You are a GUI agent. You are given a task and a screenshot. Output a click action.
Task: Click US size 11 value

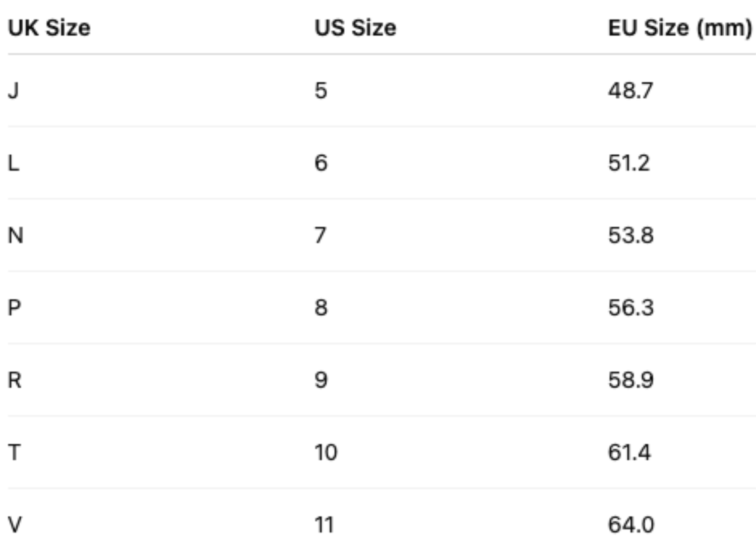(325, 524)
